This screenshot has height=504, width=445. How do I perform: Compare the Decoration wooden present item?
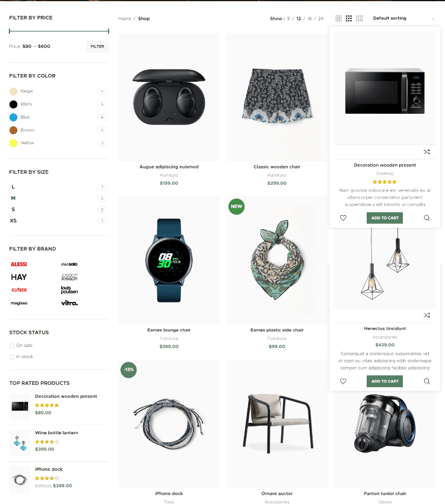click(427, 152)
